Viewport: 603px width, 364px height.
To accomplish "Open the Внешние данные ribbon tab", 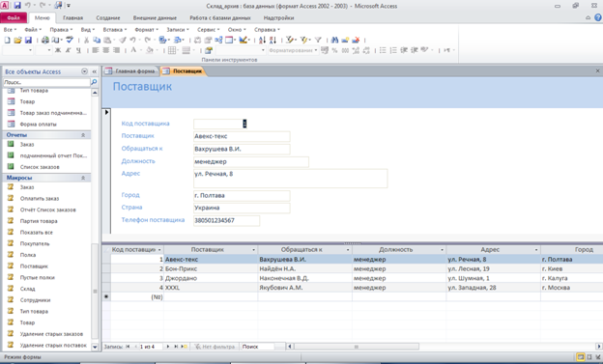I will pos(155,17).
